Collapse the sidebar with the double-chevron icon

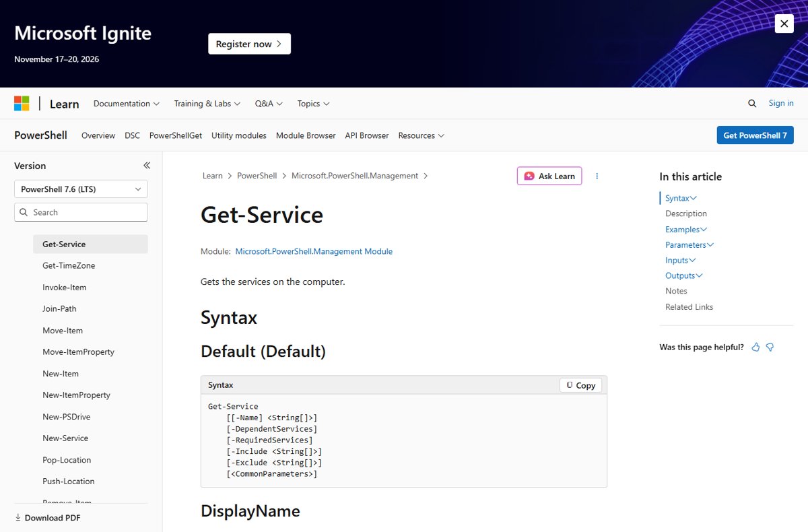147,166
